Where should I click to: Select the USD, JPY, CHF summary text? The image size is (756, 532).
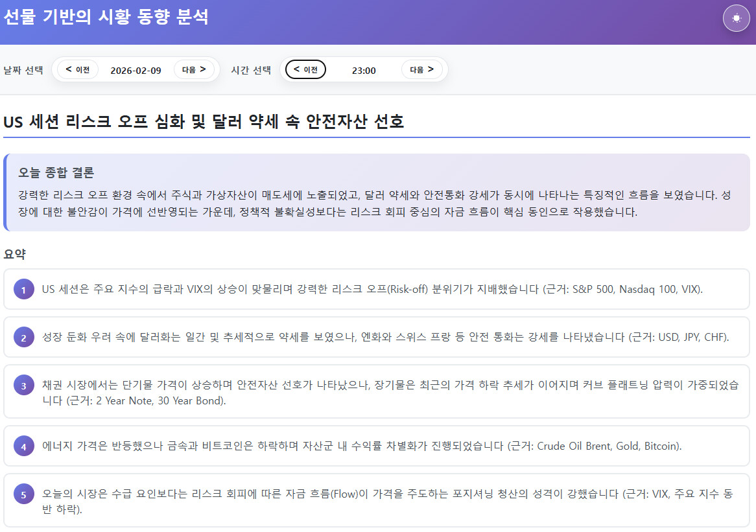[x=385, y=338]
